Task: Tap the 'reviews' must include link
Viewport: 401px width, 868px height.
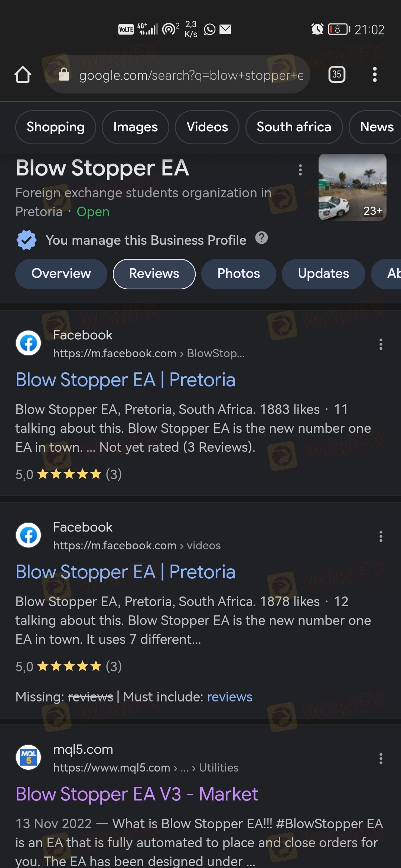Action: click(229, 697)
